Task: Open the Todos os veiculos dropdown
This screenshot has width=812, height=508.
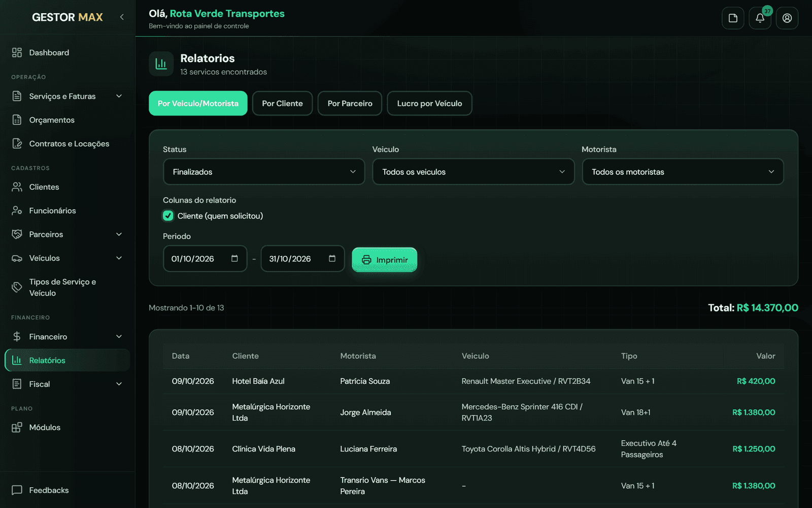Action: point(473,172)
